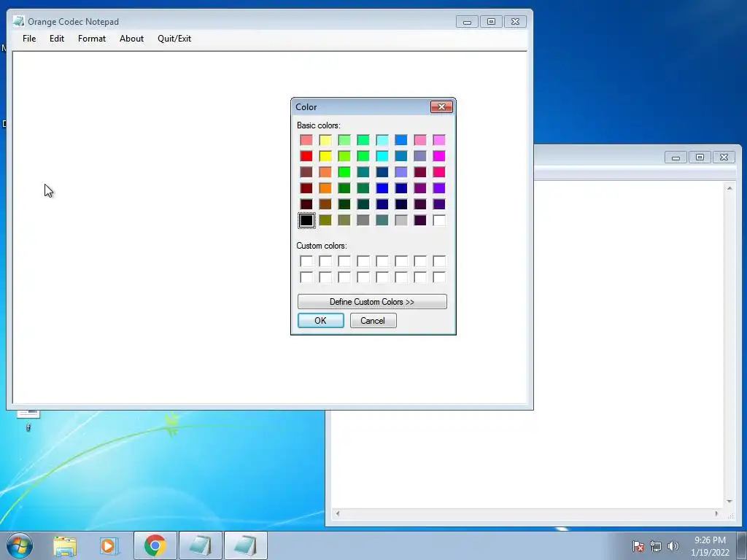This screenshot has height=560, width=747.
Task: Maximize the background notepad window
Action: click(700, 157)
